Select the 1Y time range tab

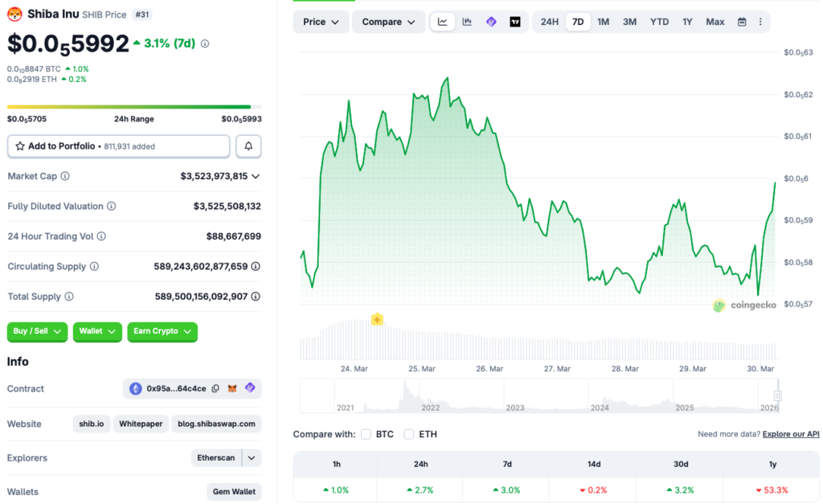click(x=687, y=22)
